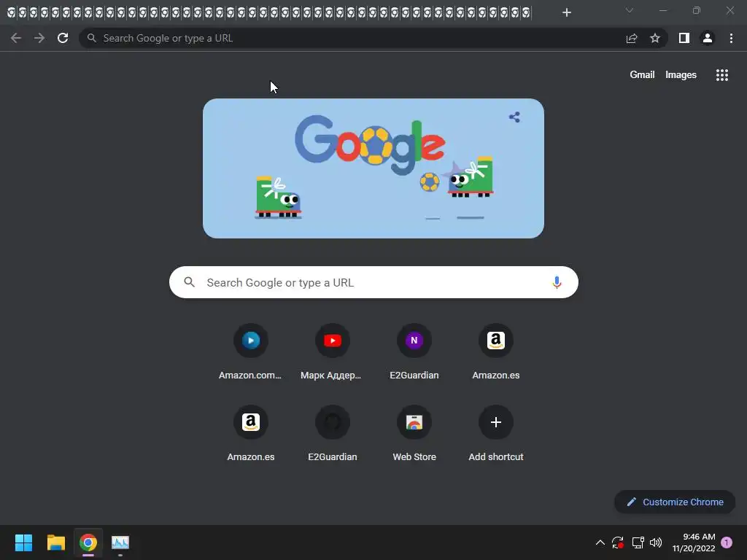This screenshot has width=747, height=560.
Task: Focus the Google search box
Action: pyautogui.click(x=373, y=282)
